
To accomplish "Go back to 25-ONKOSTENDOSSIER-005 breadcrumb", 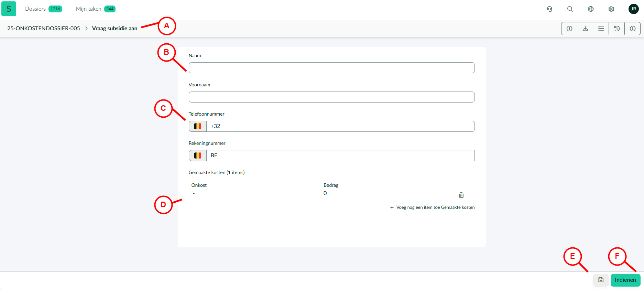I will (x=44, y=29).
